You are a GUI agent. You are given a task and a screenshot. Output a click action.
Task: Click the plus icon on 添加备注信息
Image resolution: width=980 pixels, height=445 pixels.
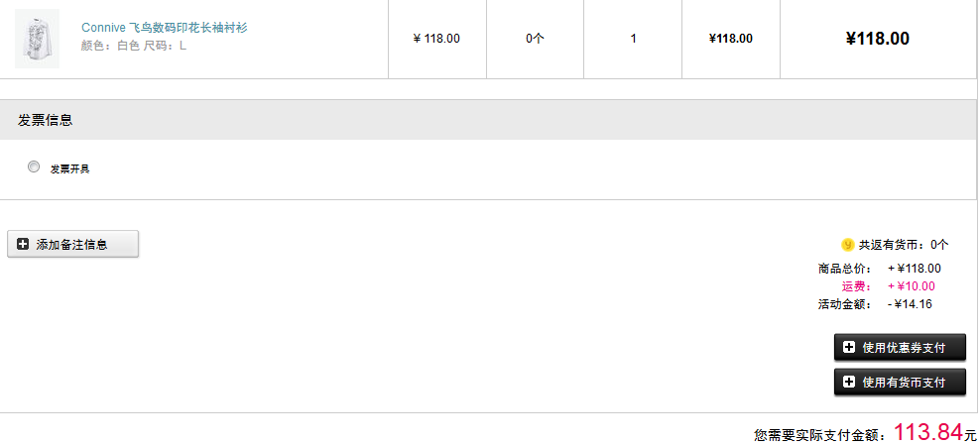point(23,244)
